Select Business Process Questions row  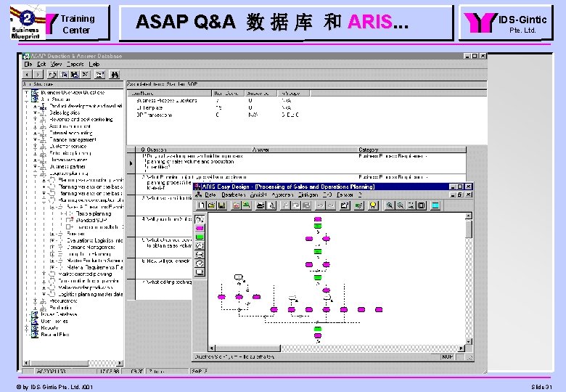(167, 101)
